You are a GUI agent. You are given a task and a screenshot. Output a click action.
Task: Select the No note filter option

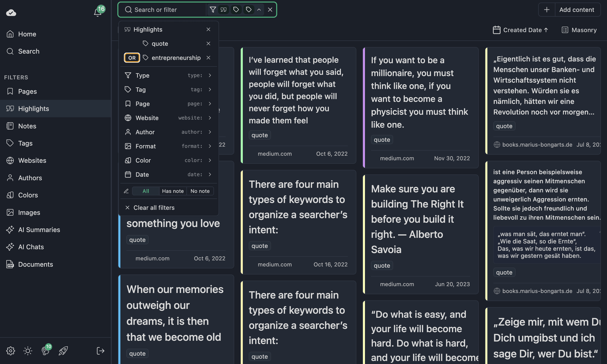click(x=200, y=191)
